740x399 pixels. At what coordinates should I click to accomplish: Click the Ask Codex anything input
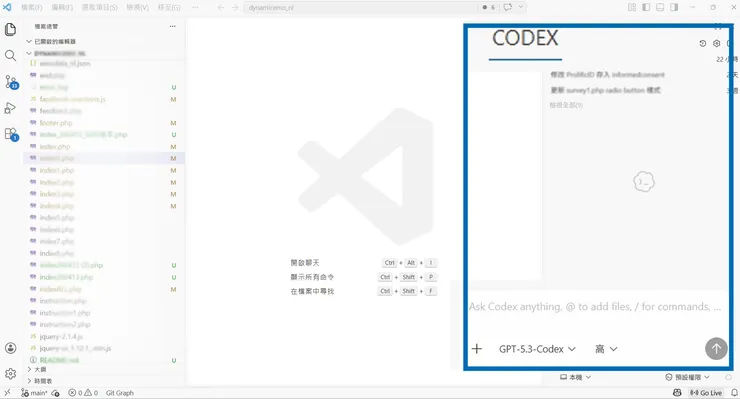pos(595,307)
